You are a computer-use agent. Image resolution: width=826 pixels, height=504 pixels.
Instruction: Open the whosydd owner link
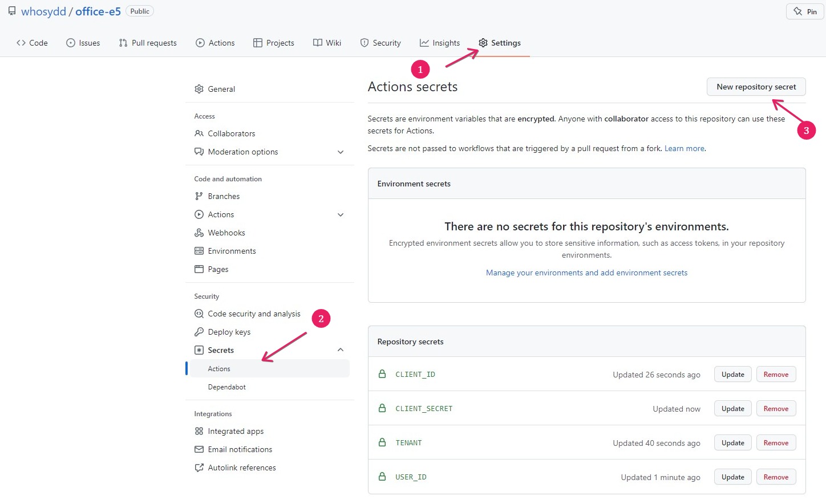pos(43,11)
